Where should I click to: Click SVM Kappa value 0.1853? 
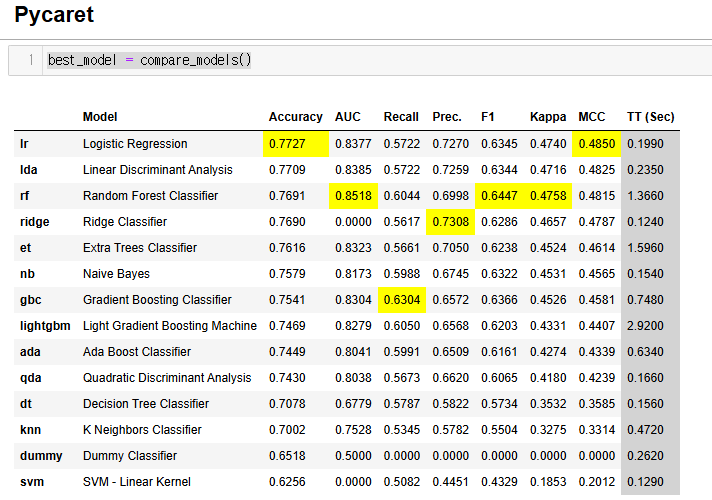(548, 482)
